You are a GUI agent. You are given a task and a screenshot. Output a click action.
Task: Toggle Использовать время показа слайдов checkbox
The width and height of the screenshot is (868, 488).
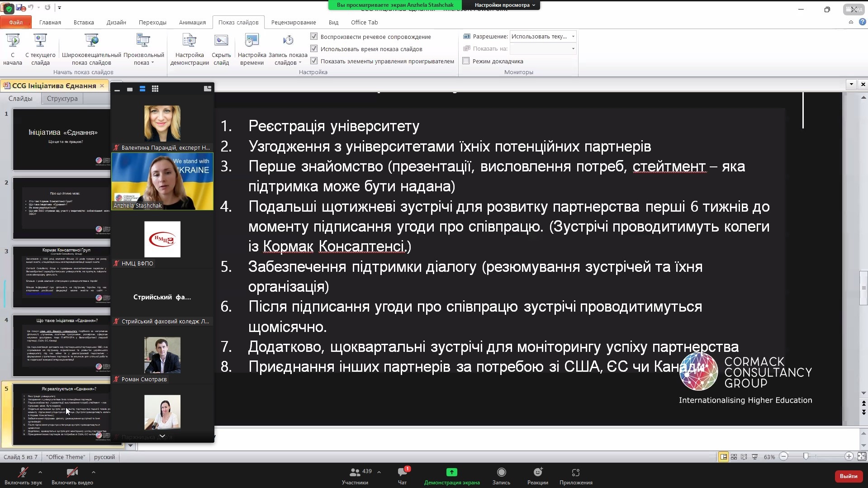pos(314,49)
